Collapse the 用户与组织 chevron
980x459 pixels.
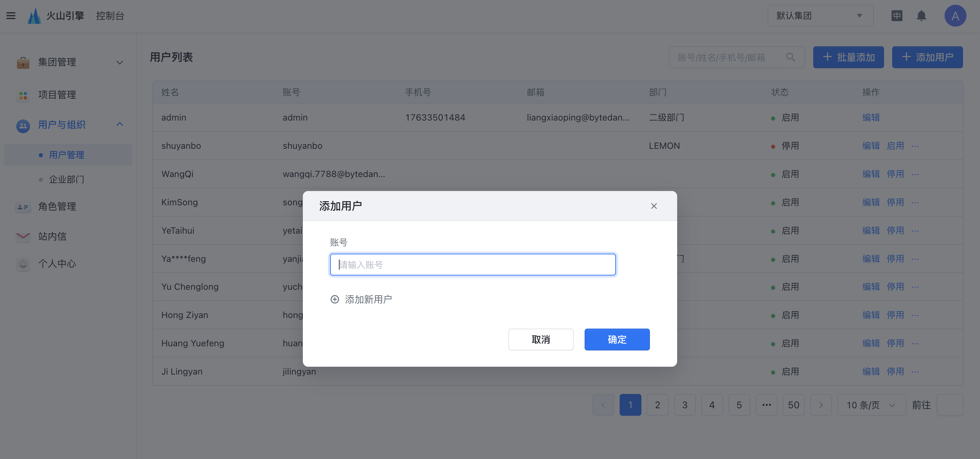click(x=119, y=124)
